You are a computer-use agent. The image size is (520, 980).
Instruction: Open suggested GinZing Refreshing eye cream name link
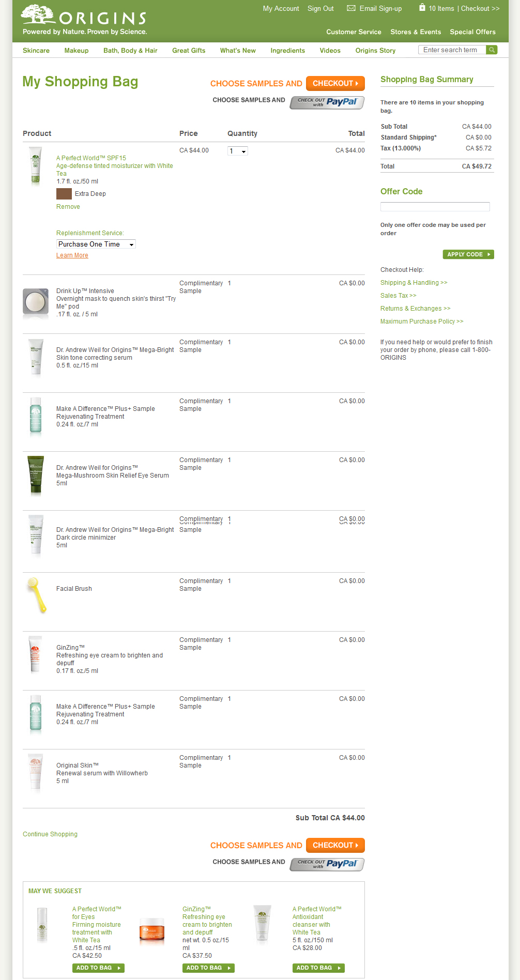point(207,921)
